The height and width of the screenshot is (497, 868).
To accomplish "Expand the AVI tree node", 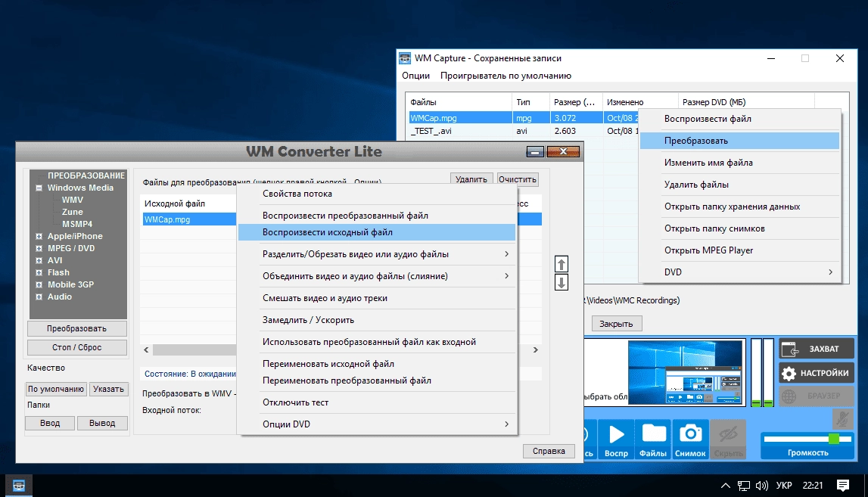I will [39, 261].
